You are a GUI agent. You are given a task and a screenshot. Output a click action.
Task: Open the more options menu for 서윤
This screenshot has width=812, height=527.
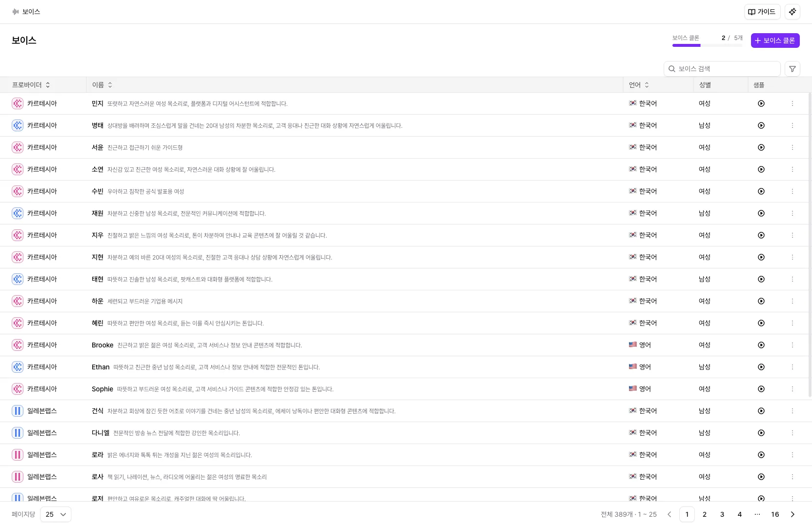click(x=792, y=147)
